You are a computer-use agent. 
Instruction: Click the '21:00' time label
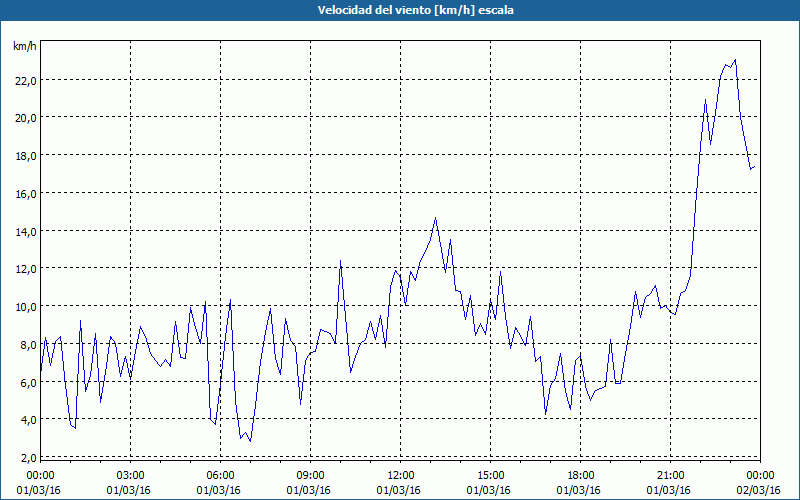pos(670,476)
